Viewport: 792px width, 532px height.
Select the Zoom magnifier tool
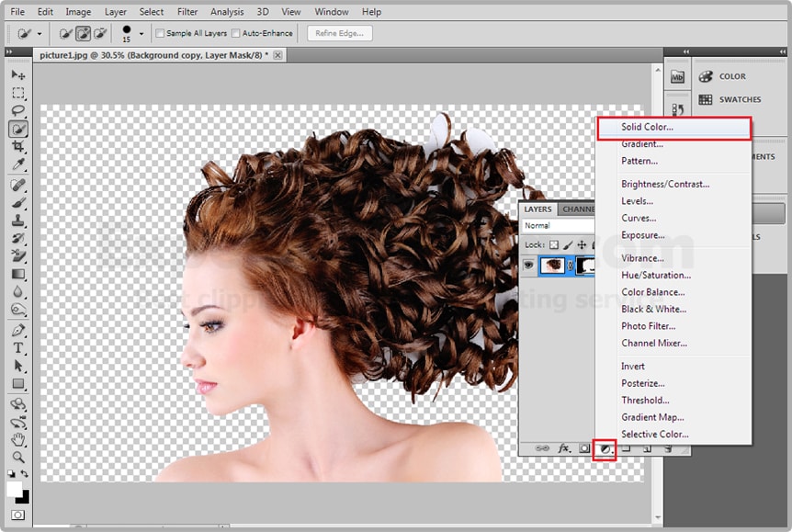point(18,457)
